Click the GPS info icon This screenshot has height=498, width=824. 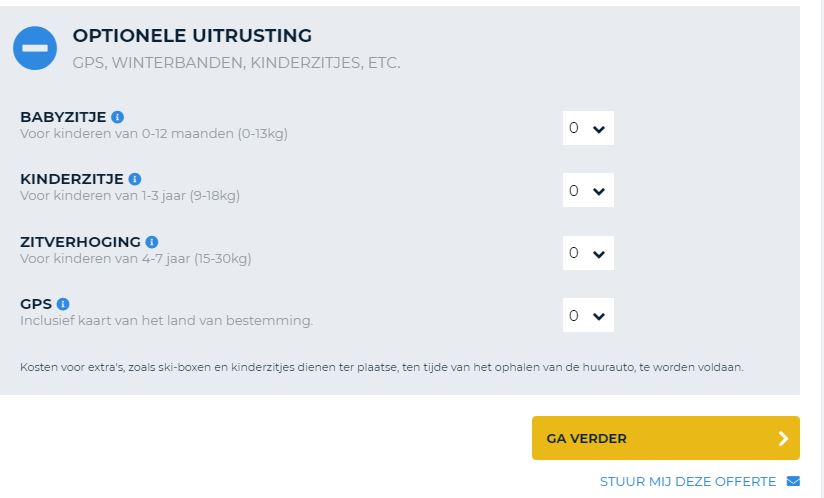click(x=63, y=304)
